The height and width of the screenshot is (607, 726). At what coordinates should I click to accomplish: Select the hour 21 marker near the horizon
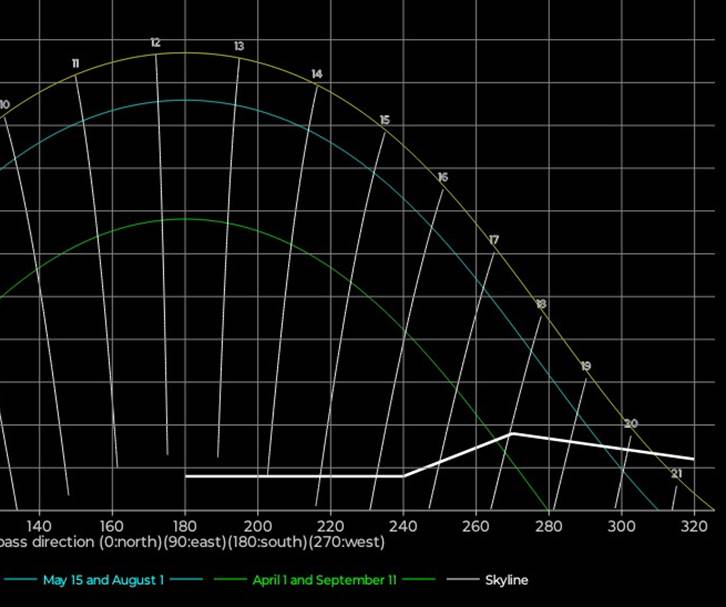tap(677, 473)
